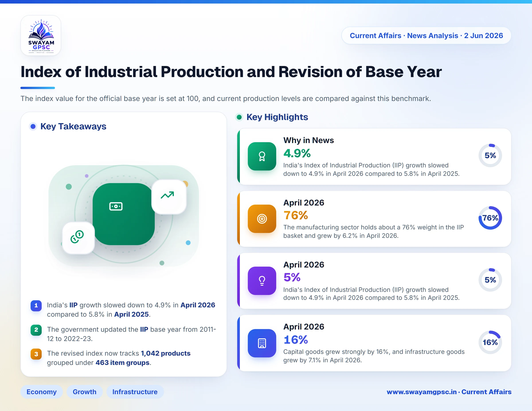Screen dimensions: 532x411
Task: Select the Growth tag
Action: (x=84, y=392)
